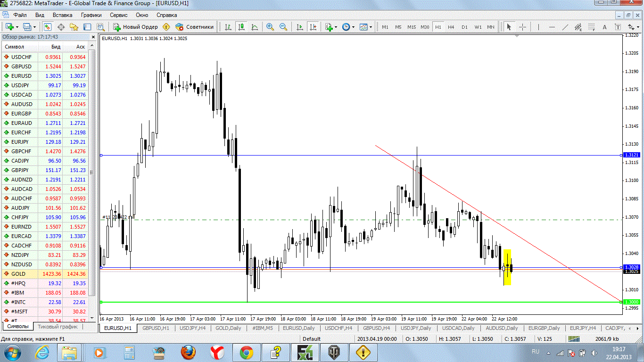644x362 pixels.
Task: Zoom out of the chart
Action: pyautogui.click(x=283, y=27)
